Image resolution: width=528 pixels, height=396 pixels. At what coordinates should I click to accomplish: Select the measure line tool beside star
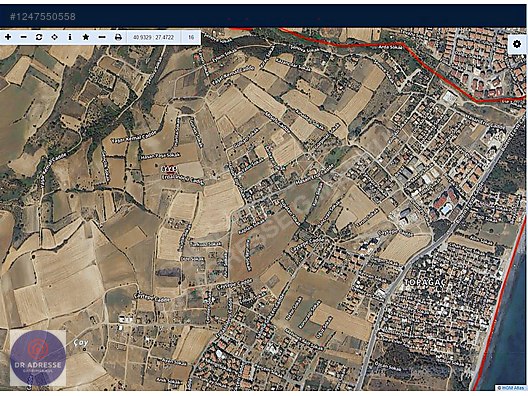[x=102, y=37]
